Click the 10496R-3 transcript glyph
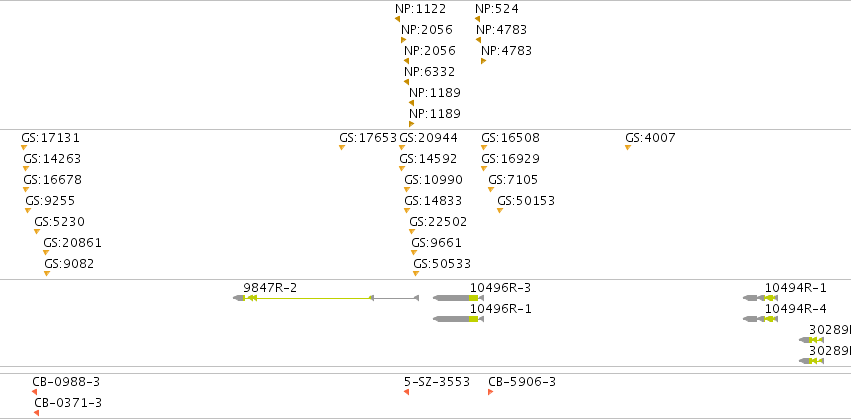 (x=459, y=298)
